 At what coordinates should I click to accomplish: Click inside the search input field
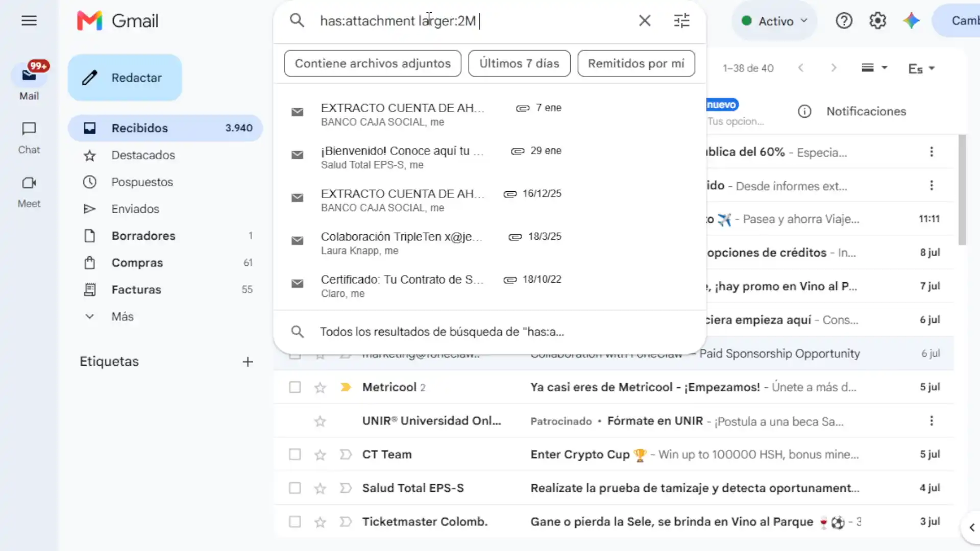tap(472, 20)
